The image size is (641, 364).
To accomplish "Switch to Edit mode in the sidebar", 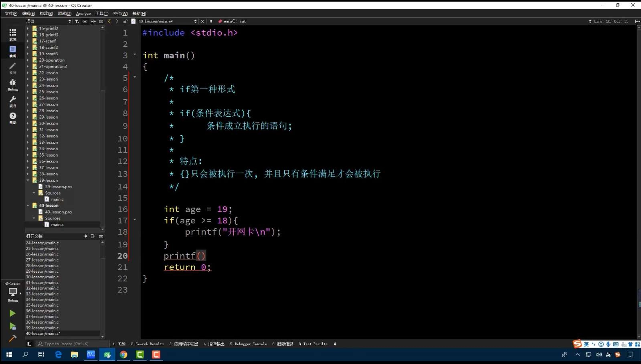I will click(13, 52).
